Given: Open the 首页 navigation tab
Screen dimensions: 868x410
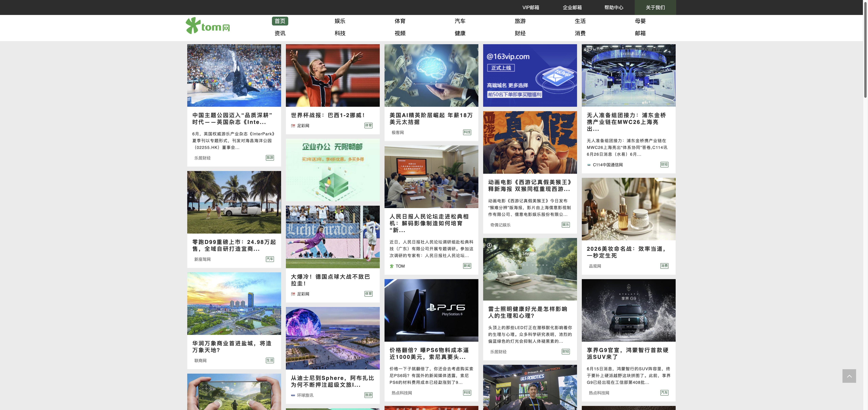Looking at the screenshot, I should tap(280, 21).
